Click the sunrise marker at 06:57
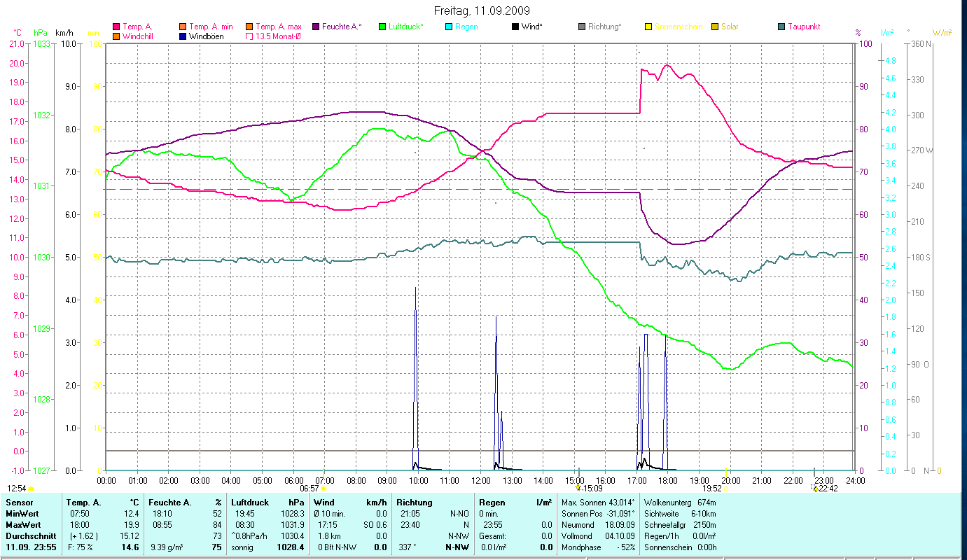 tap(324, 489)
